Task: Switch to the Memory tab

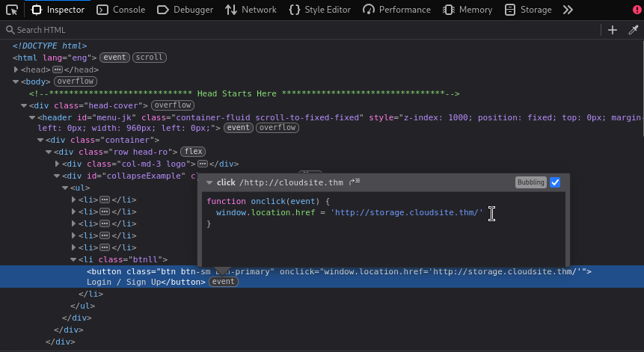Action: (x=467, y=10)
